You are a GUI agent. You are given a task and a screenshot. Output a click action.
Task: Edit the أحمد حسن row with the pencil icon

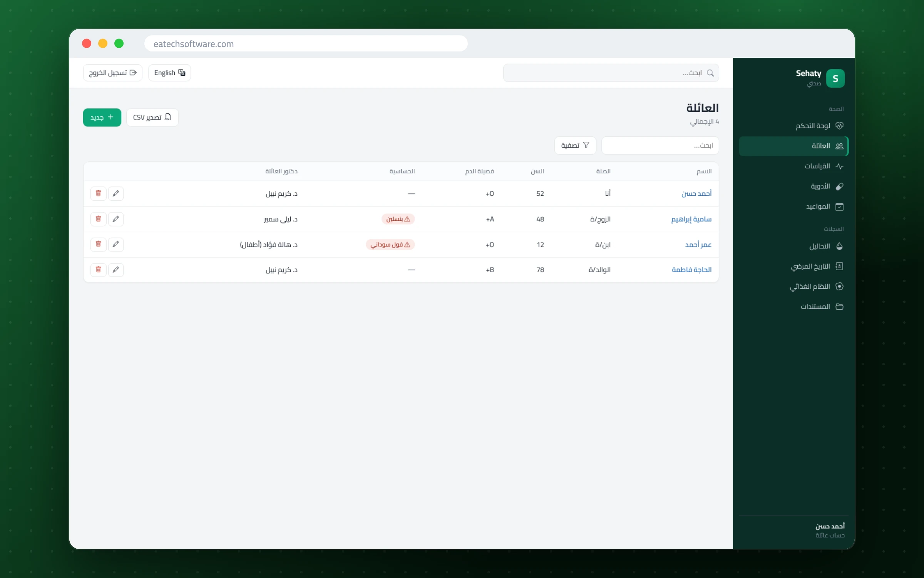pos(116,193)
